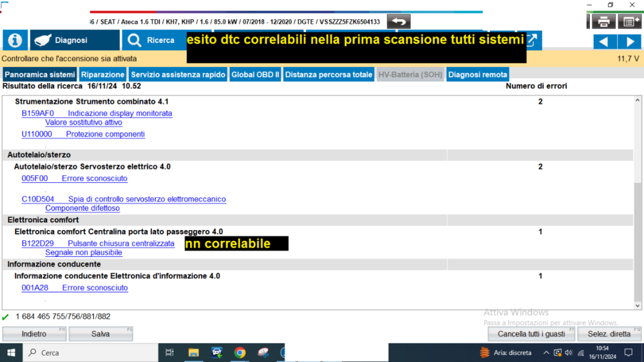644x362 pixels.
Task: Open the Ricerca search section
Action: [155, 41]
